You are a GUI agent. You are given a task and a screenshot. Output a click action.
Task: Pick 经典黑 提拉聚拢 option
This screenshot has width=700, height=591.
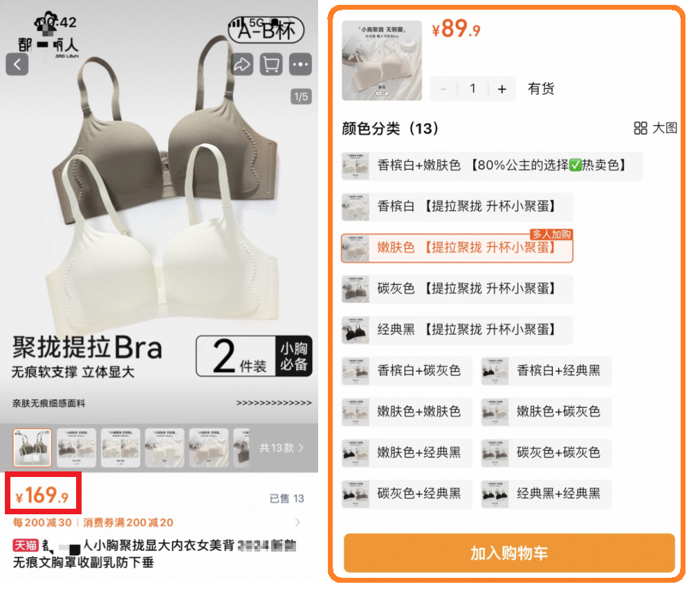click(x=457, y=330)
